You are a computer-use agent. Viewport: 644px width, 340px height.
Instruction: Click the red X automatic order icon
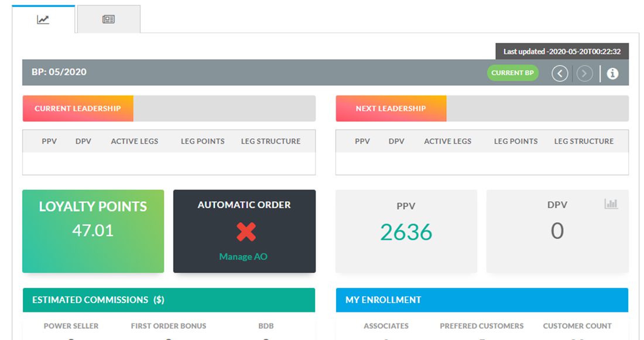point(246,232)
